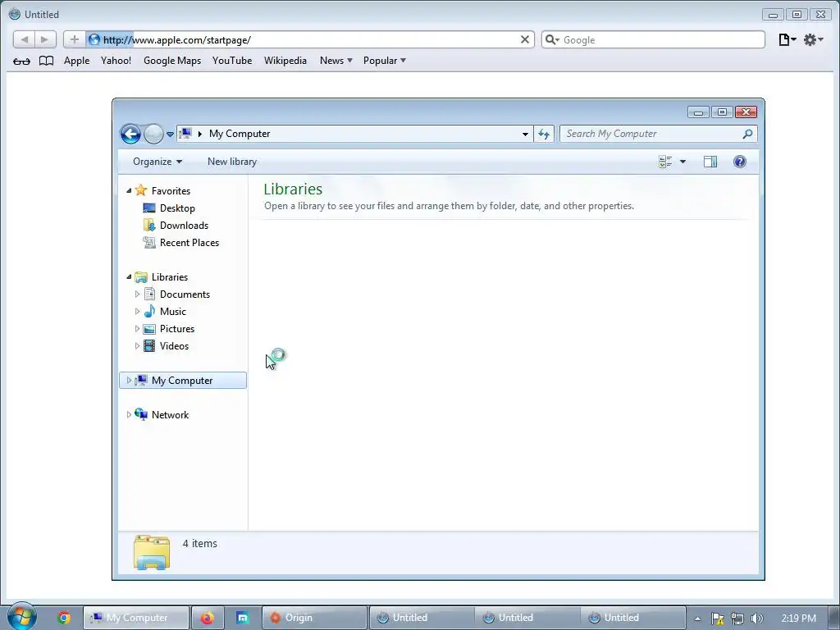Expand the News bookmarks folder
840x630 pixels.
tap(336, 61)
